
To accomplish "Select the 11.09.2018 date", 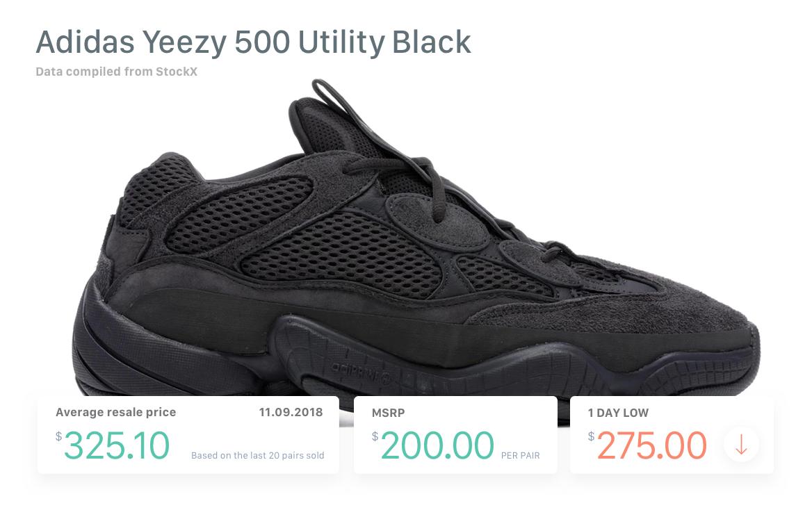I will tap(291, 412).
